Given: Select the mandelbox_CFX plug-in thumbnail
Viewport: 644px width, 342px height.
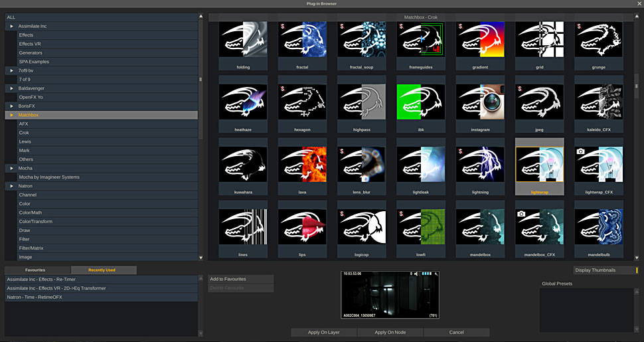Looking at the screenshot, I should pyautogui.click(x=539, y=227).
